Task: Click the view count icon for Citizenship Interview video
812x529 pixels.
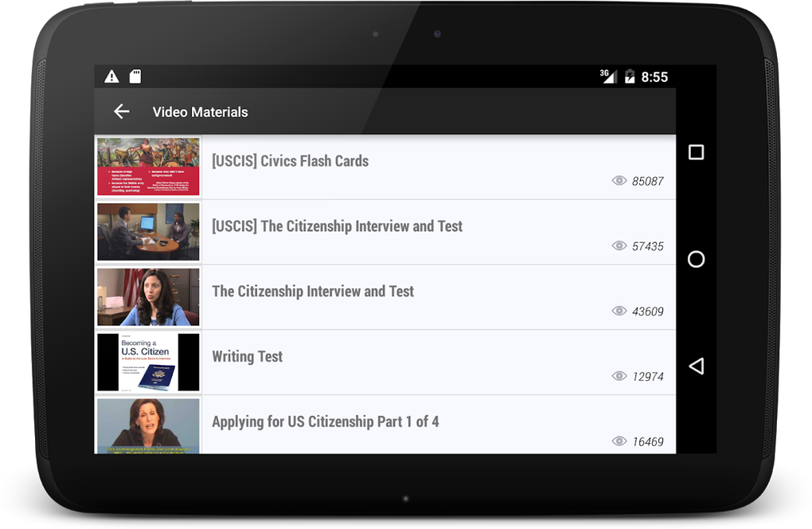Action: pyautogui.click(x=619, y=312)
